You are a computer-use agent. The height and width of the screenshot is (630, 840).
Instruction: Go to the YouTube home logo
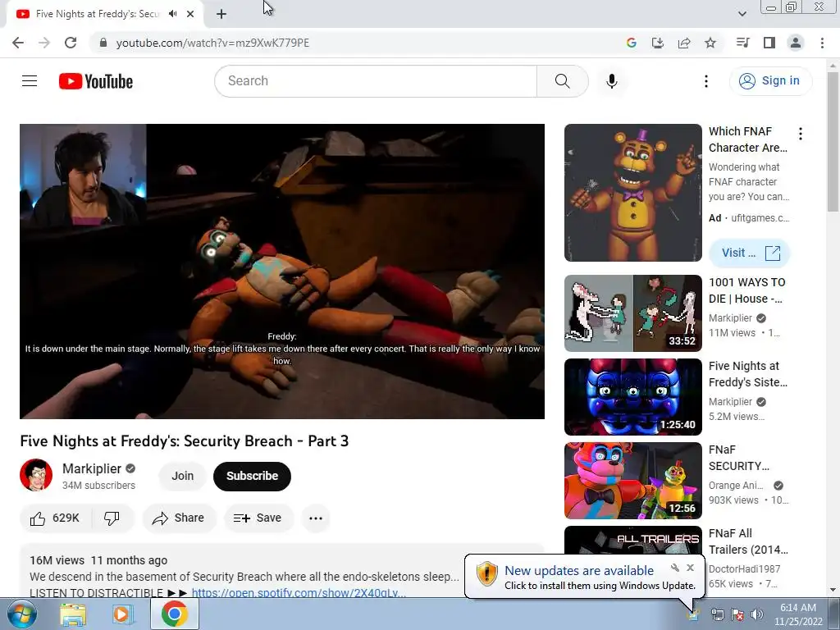tap(96, 81)
